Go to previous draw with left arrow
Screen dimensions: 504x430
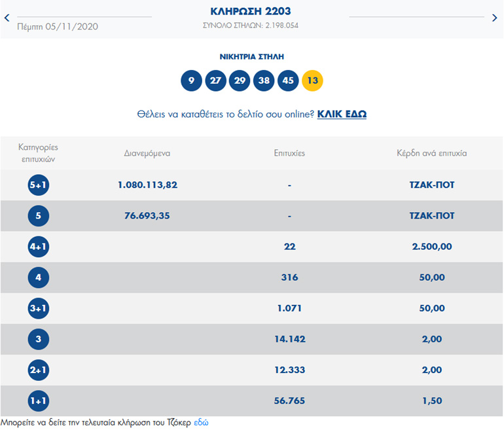click(7, 18)
